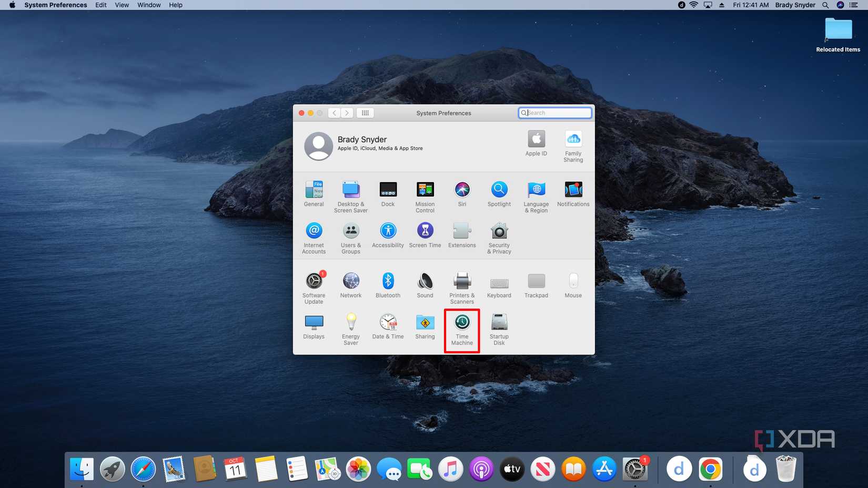Launch Safari from the Dock

pyautogui.click(x=143, y=469)
